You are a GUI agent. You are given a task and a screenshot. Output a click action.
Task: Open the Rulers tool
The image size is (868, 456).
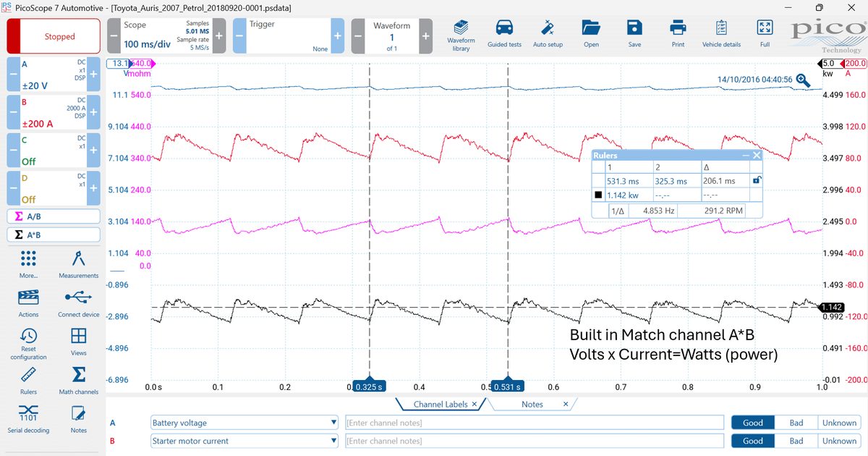coord(28,381)
